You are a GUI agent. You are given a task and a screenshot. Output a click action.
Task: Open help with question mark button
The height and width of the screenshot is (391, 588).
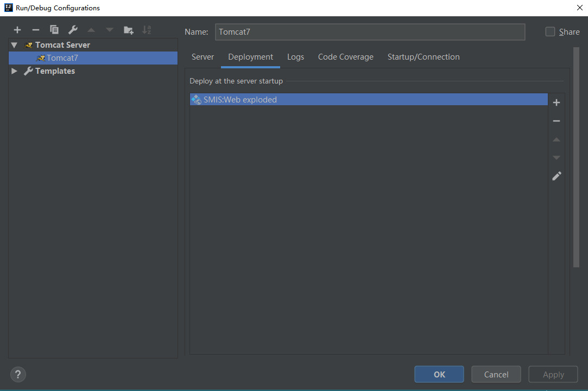18,374
